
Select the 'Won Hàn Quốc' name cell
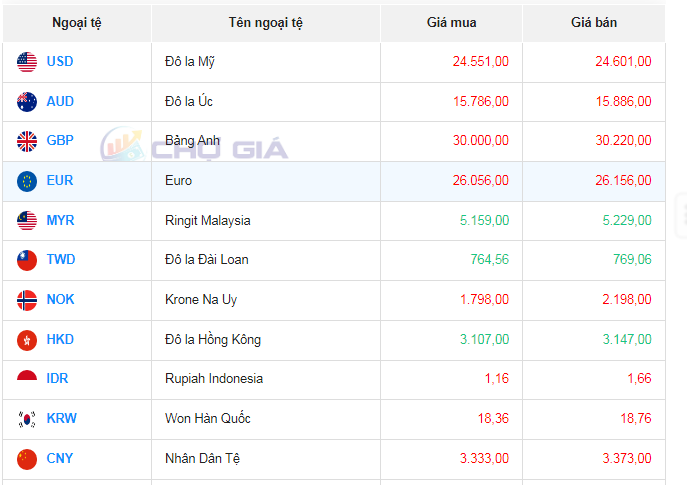[x=266, y=419]
